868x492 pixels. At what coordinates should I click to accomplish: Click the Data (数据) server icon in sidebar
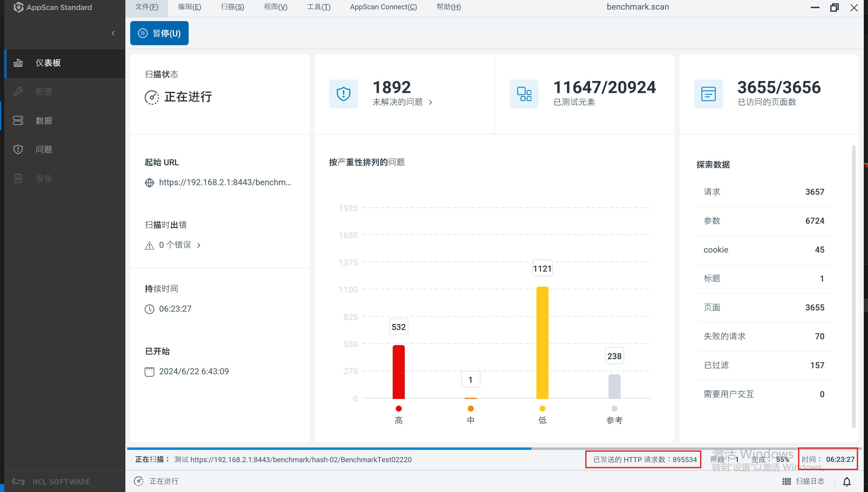click(18, 121)
